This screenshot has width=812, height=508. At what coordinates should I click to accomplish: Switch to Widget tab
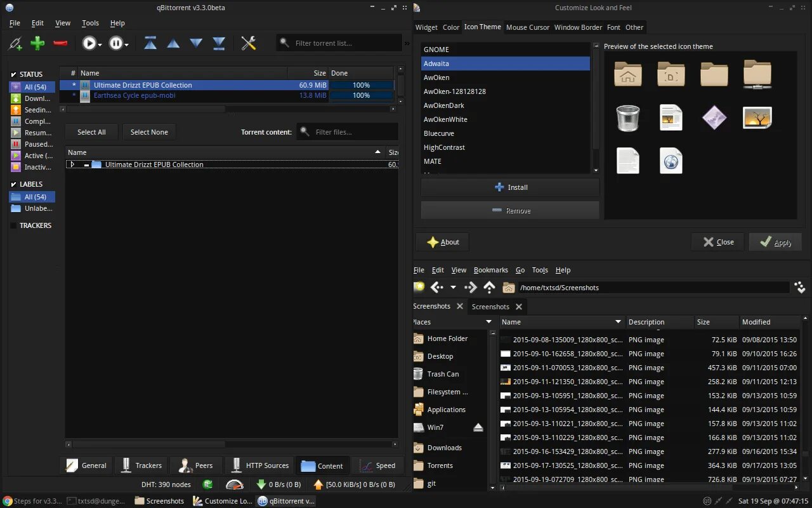[x=426, y=27]
